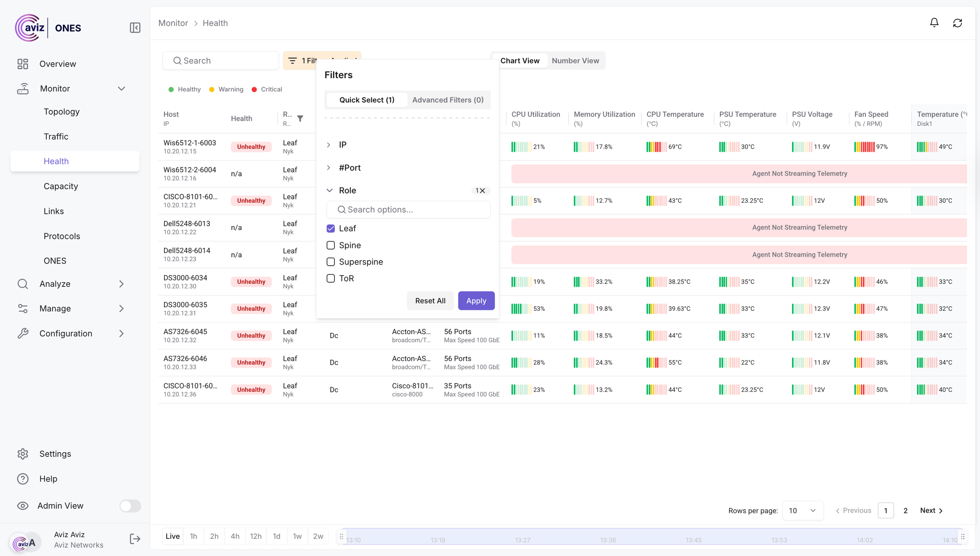This screenshot has height=556, width=980.
Task: Collapse the sidebar panel icon
Action: (x=135, y=28)
